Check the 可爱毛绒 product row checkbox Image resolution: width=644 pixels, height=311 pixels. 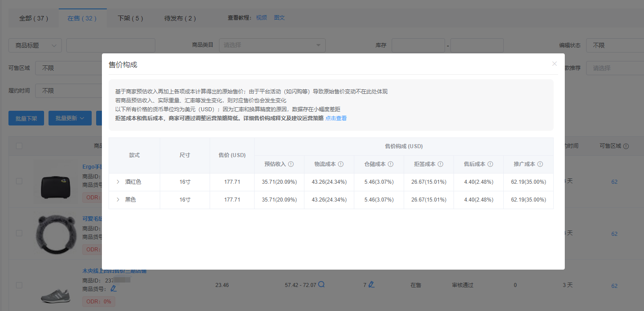(x=19, y=233)
